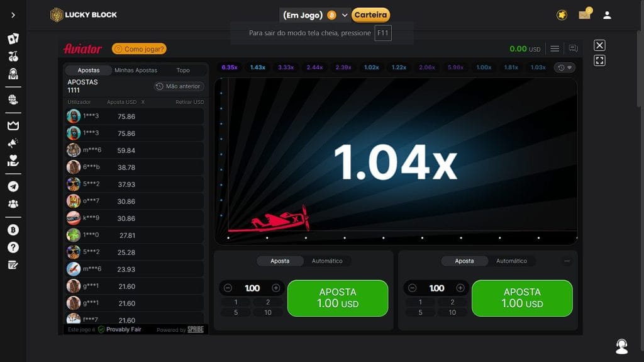This screenshot has width=644, height=362.
Task: Switch right bet panel to Automático
Action: (x=511, y=261)
